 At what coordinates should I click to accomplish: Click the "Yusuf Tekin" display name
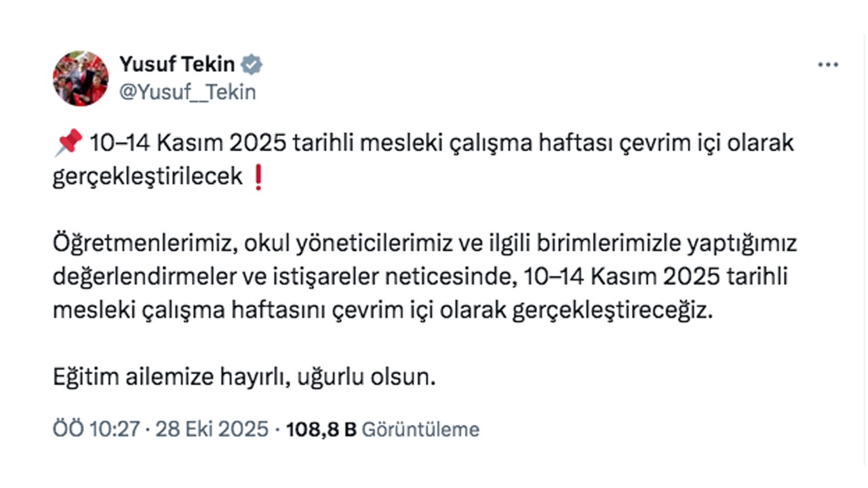(177, 64)
